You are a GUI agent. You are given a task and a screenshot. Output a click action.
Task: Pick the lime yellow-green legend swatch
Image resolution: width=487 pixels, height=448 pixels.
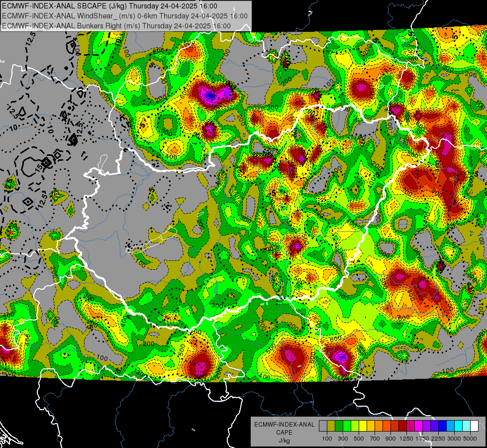click(355, 426)
